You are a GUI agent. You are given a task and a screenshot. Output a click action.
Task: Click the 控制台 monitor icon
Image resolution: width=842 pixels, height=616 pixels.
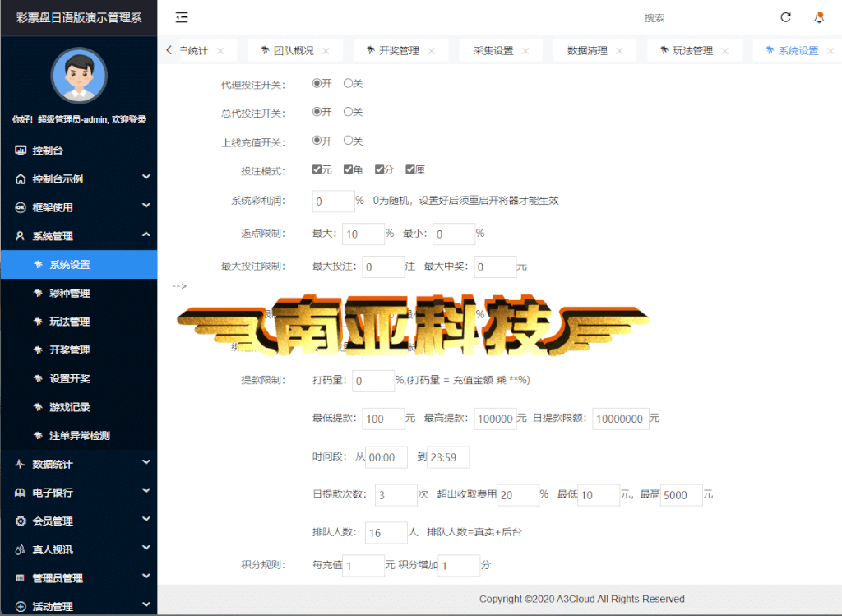coord(21,151)
